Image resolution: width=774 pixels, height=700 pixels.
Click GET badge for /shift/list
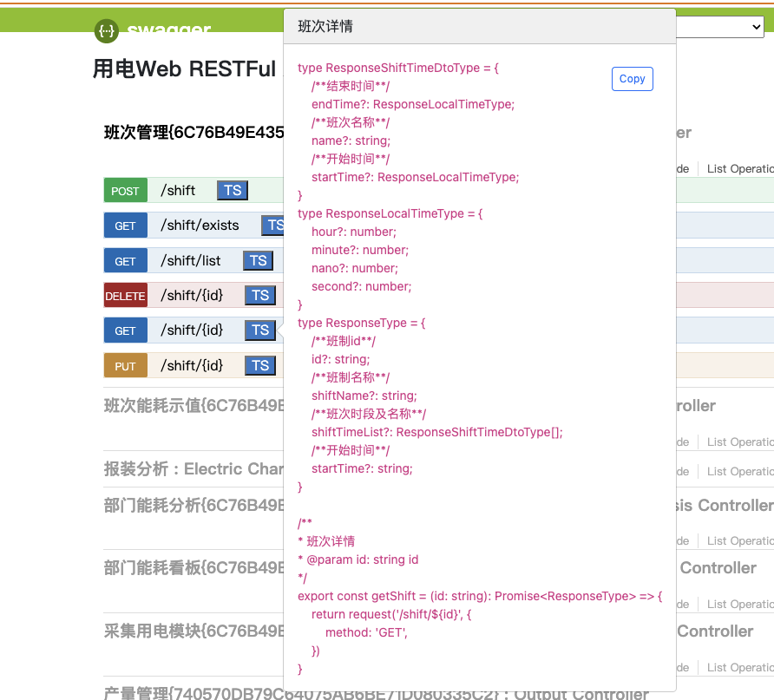point(125,260)
